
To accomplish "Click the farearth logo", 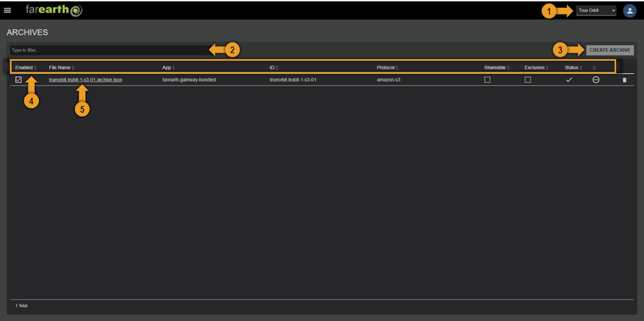I will [x=54, y=10].
